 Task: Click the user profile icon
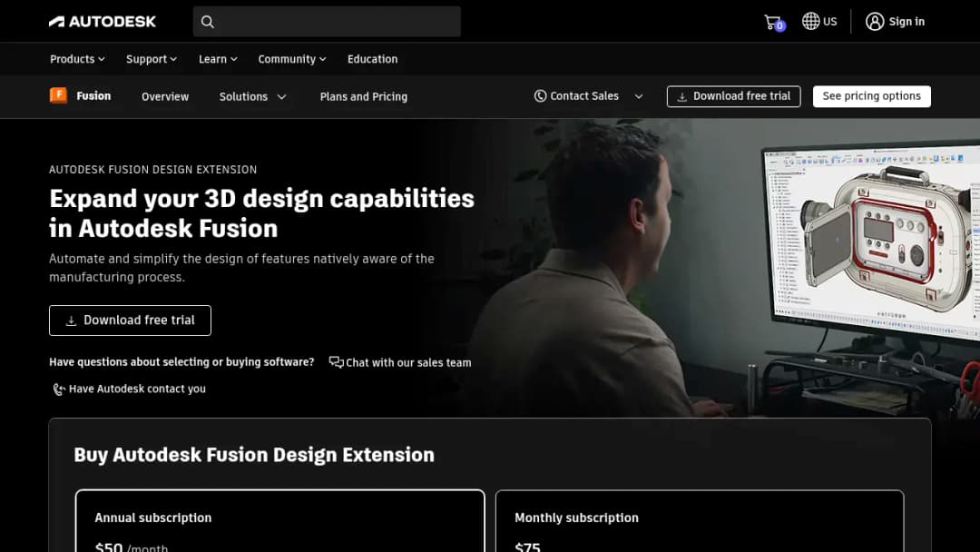tap(875, 21)
